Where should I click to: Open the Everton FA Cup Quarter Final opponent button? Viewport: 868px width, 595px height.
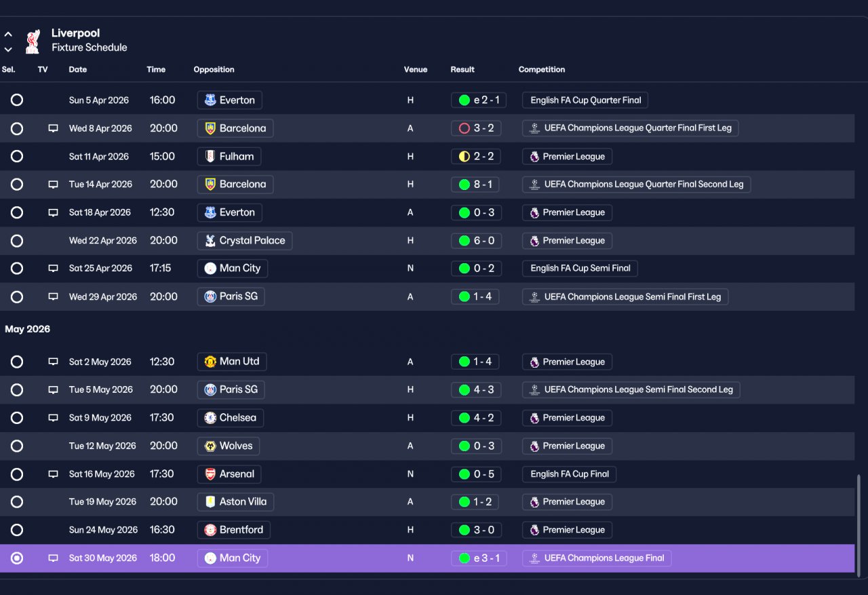(x=229, y=100)
